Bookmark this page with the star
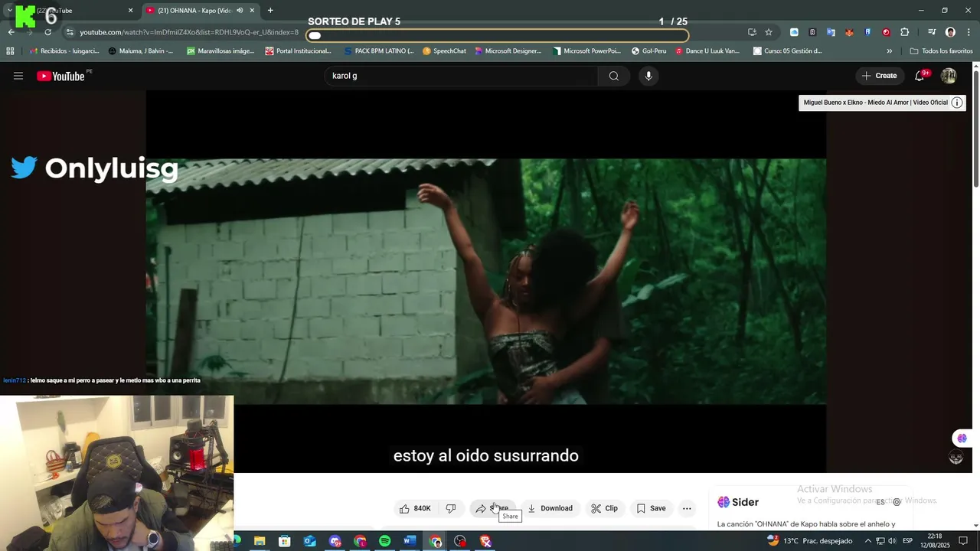This screenshot has height=551, width=980. (x=769, y=32)
